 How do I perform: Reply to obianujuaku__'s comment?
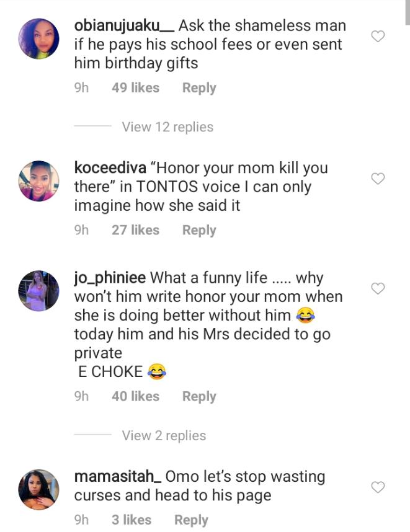click(199, 88)
